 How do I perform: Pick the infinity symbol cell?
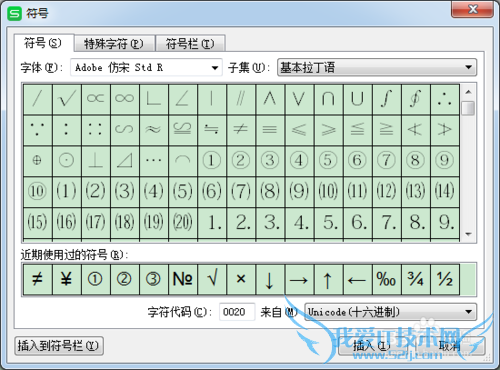125,99
